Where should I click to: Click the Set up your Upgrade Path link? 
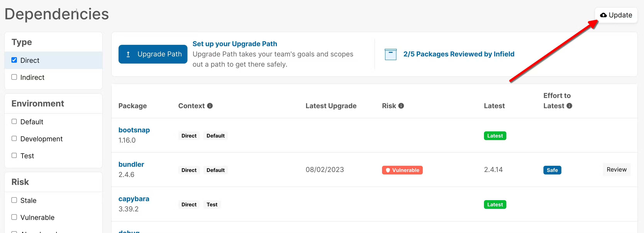click(x=235, y=44)
